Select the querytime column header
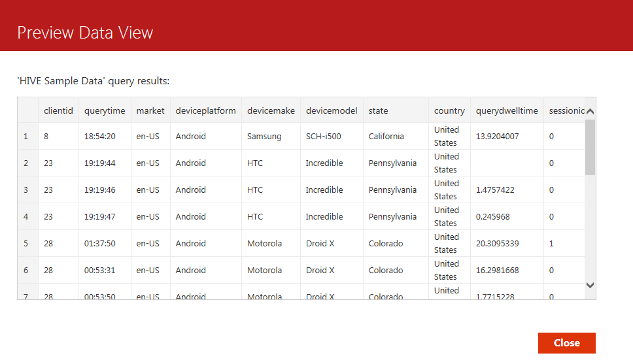 point(105,110)
